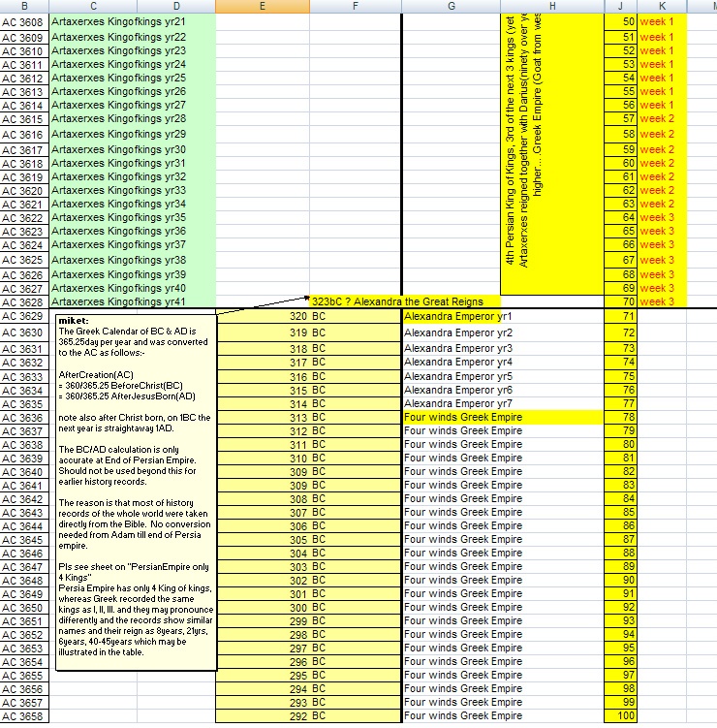Click 'week 2' next to number 57

coord(662,119)
